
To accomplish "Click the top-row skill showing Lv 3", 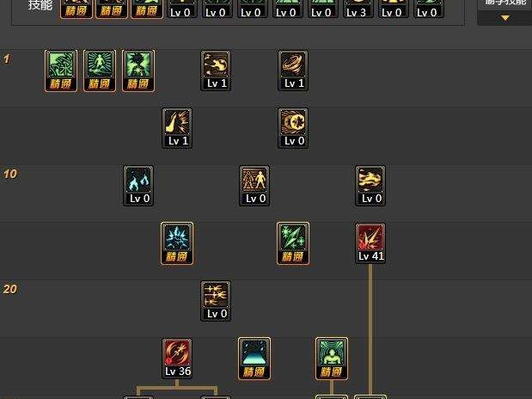I will pos(357,9).
